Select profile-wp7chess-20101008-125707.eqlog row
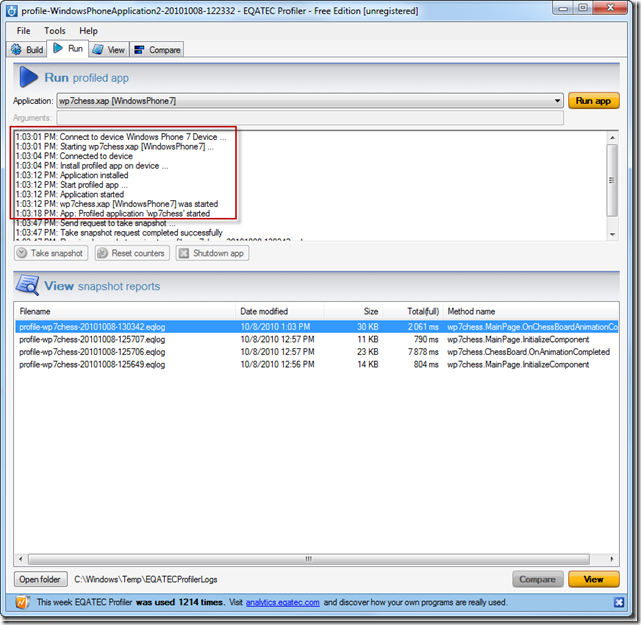 tap(317, 339)
